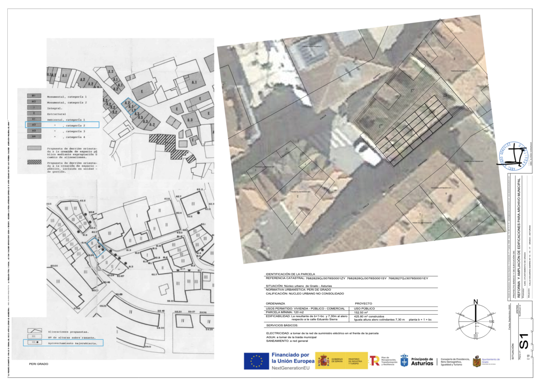This screenshot has width=547, height=392.
Task: Click the Alineaciones propuestas legend symbol
Action: [x=34, y=331]
